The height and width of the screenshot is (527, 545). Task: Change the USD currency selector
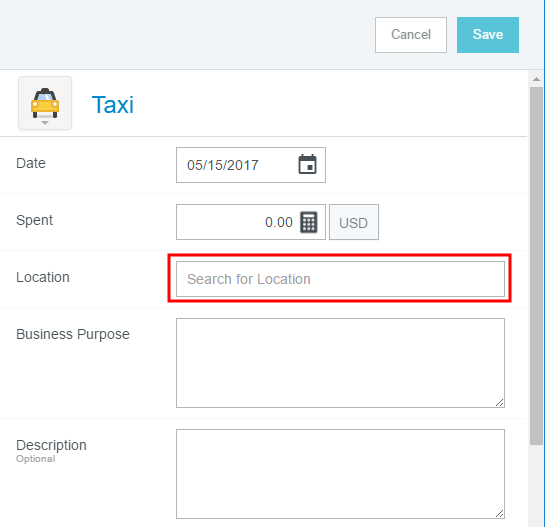click(x=354, y=222)
